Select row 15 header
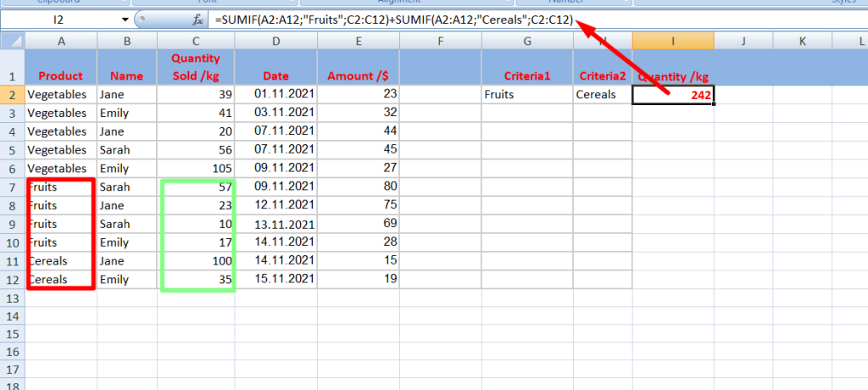The height and width of the screenshot is (390, 868). tap(12, 334)
